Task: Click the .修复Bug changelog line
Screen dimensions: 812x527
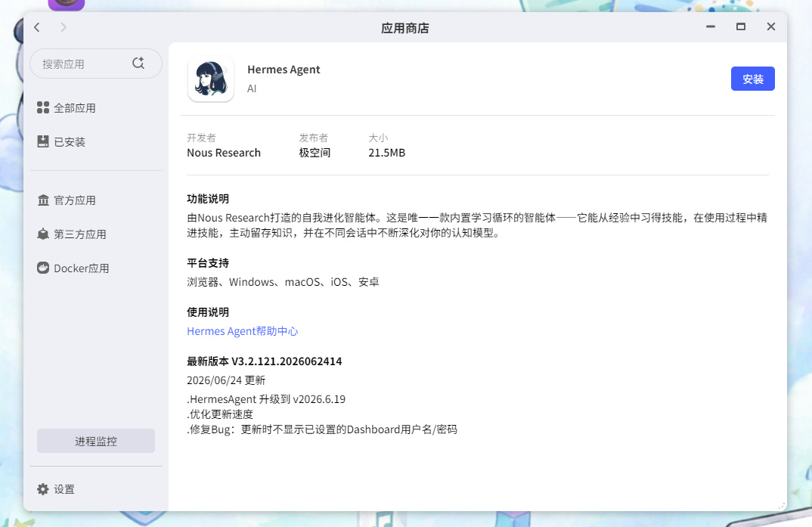Action: click(322, 429)
